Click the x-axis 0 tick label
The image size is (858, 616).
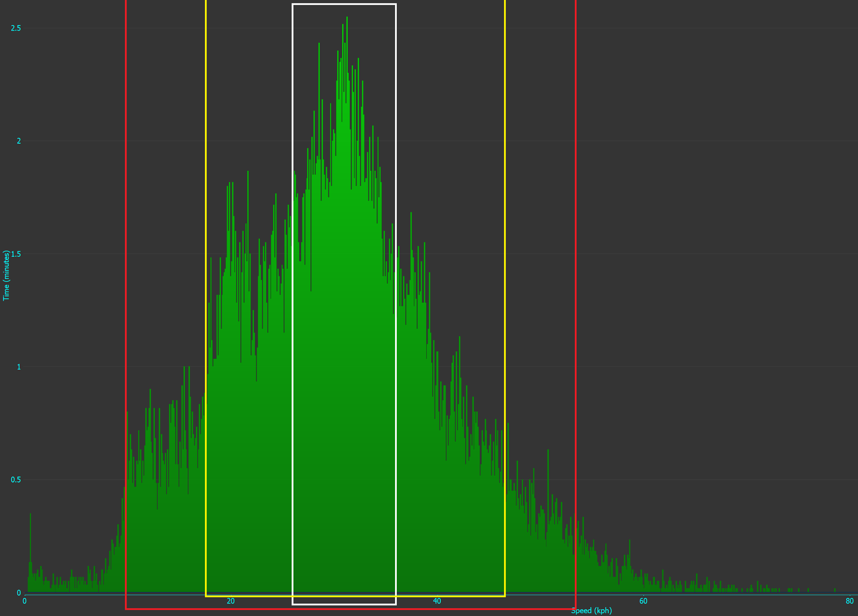[x=25, y=601]
